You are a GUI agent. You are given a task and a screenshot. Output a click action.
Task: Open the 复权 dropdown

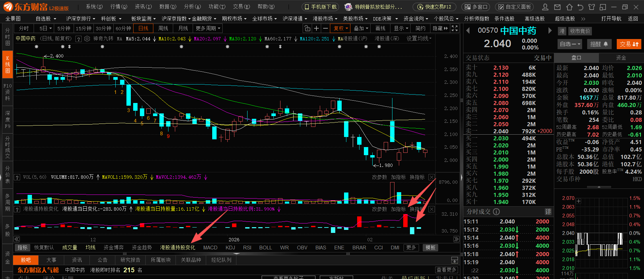click(x=340, y=29)
